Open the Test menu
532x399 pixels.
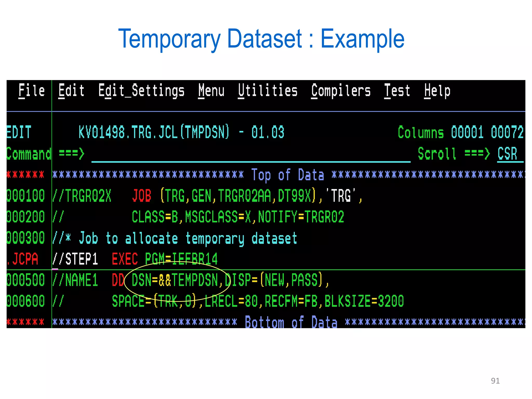[397, 91]
